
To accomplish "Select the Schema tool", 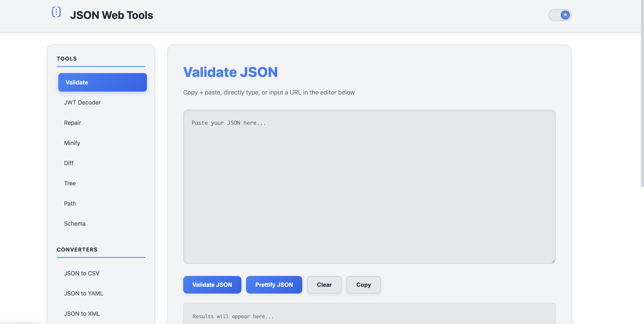I will (74, 224).
